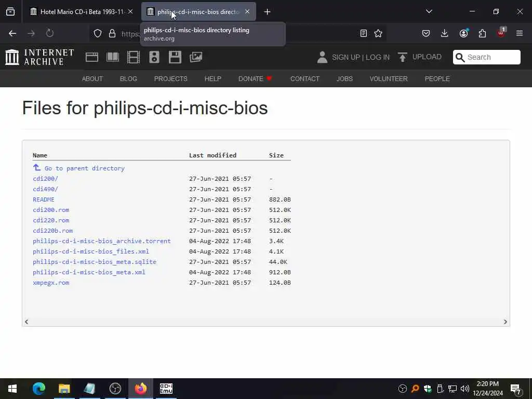
Task: Click the user avatar icon
Action: [x=322, y=57]
